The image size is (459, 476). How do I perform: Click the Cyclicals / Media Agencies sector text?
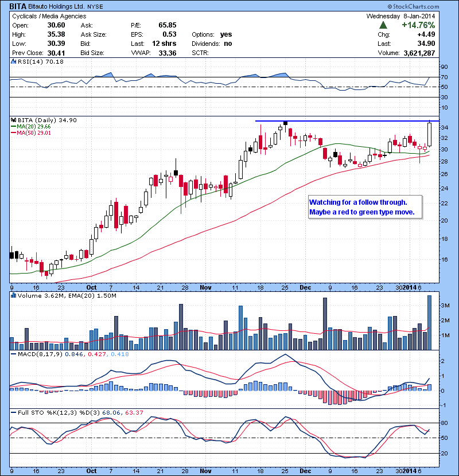pyautogui.click(x=49, y=16)
